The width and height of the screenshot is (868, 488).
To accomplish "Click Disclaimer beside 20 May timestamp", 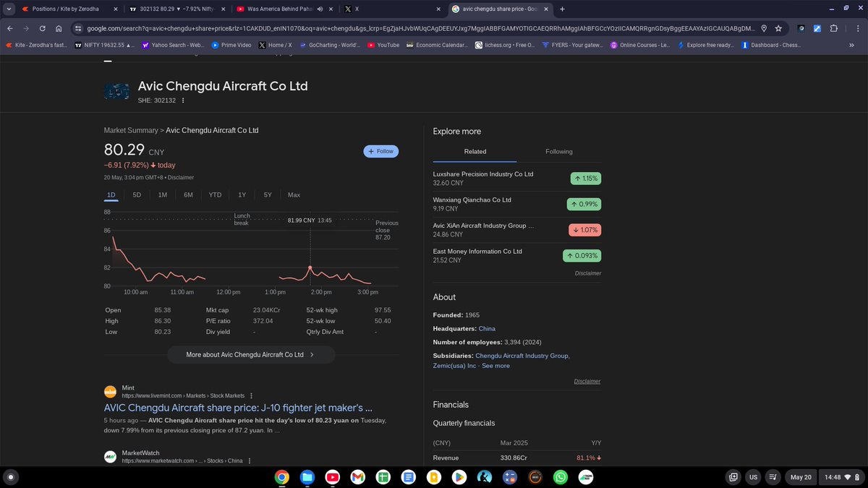I will click(x=181, y=177).
